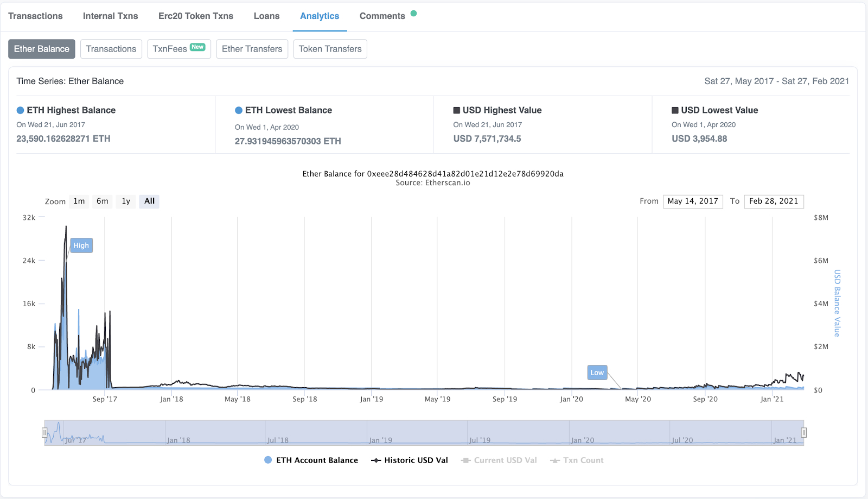Zoom chart to 1m range
Screen dimensions: 868x499
click(79, 201)
